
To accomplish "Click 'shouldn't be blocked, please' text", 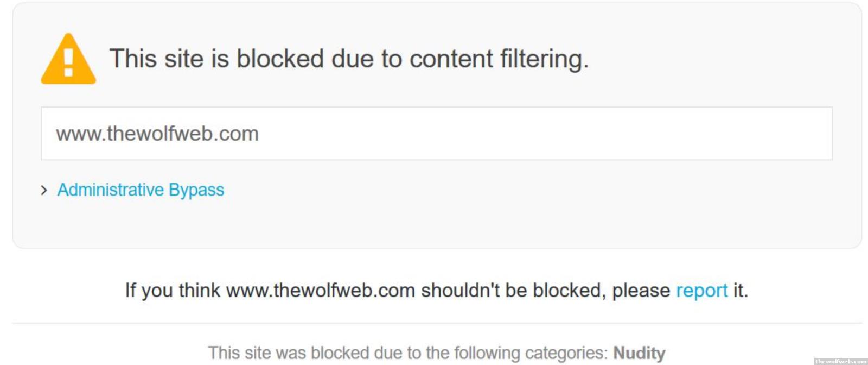I will coord(546,291).
